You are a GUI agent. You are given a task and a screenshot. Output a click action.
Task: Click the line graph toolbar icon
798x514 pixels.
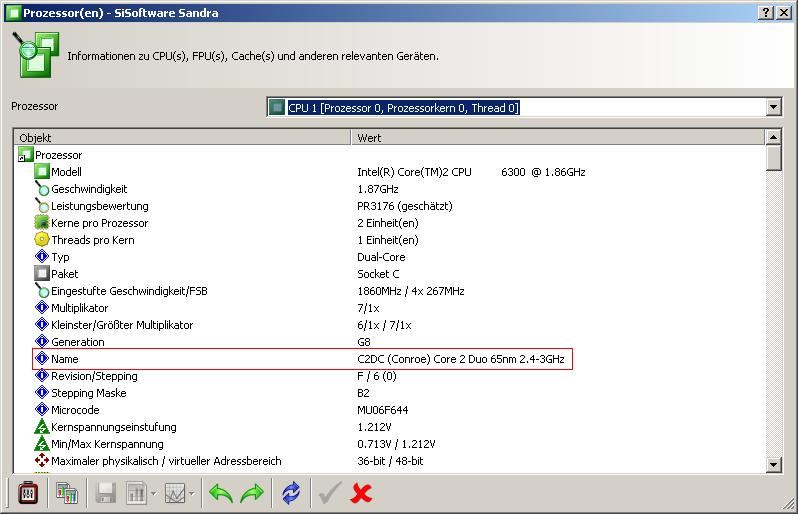[175, 493]
